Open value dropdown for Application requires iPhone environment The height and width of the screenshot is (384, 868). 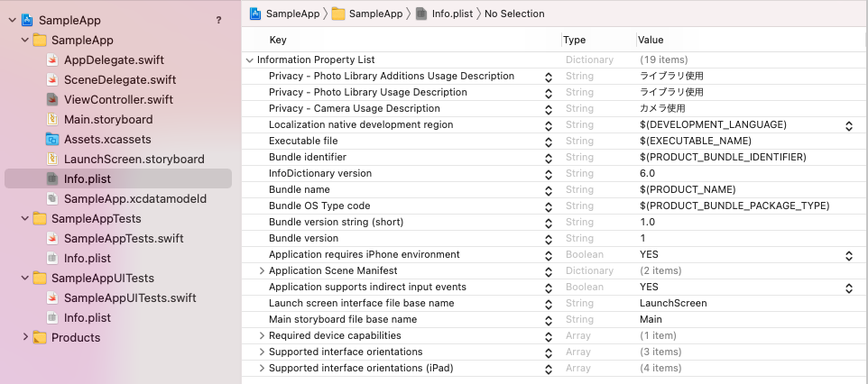pos(848,255)
